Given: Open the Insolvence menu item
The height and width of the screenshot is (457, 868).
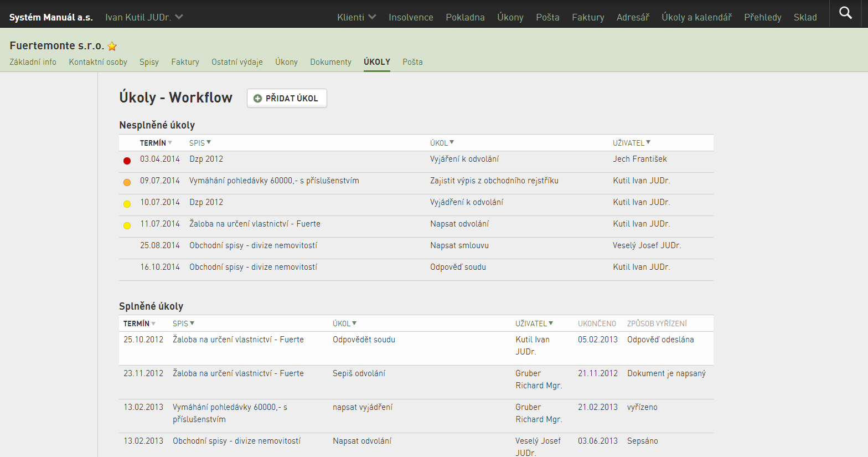Looking at the screenshot, I should (411, 17).
